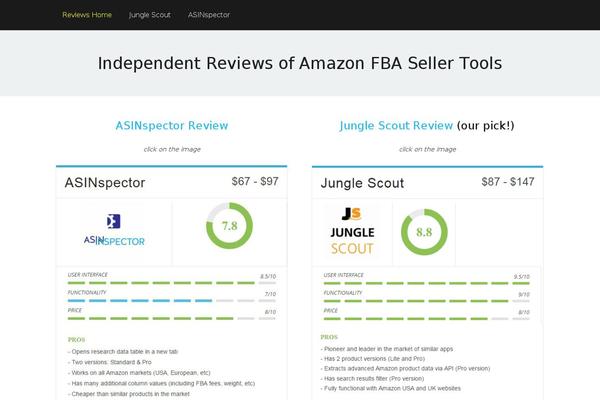The image size is (600, 400).
Task: Click ASINspector User Interface rating bar
Action: [x=172, y=283]
